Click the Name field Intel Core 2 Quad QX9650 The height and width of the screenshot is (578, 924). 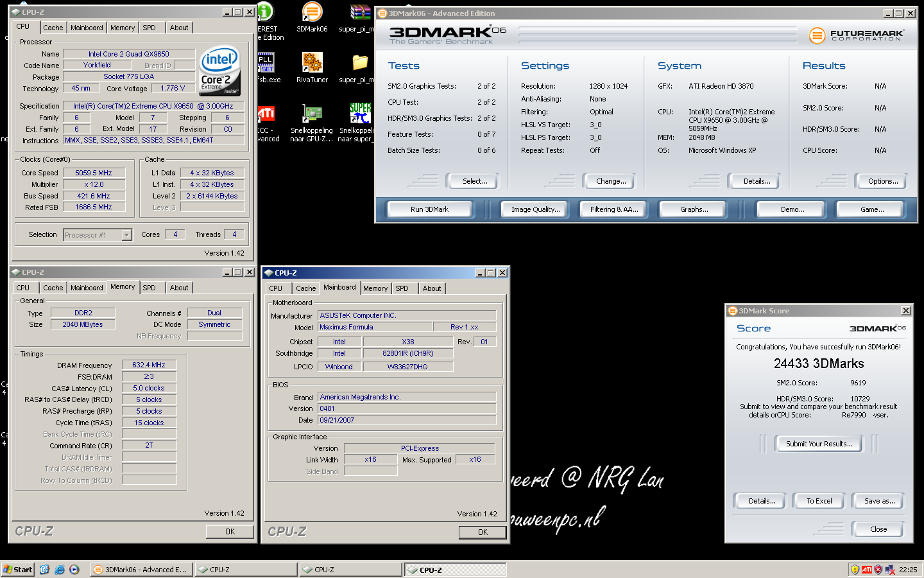coord(129,54)
